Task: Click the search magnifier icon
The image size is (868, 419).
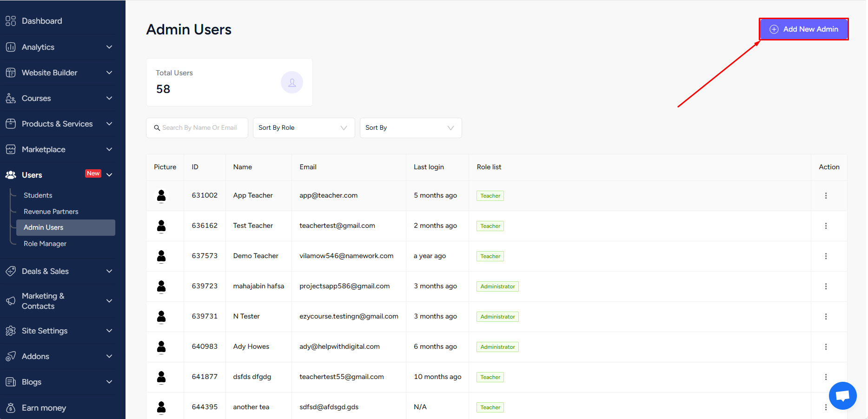Action: (x=157, y=128)
